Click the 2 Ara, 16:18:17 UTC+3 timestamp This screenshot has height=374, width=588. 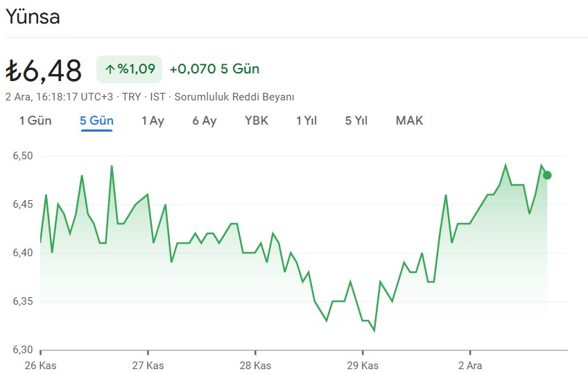59,97
